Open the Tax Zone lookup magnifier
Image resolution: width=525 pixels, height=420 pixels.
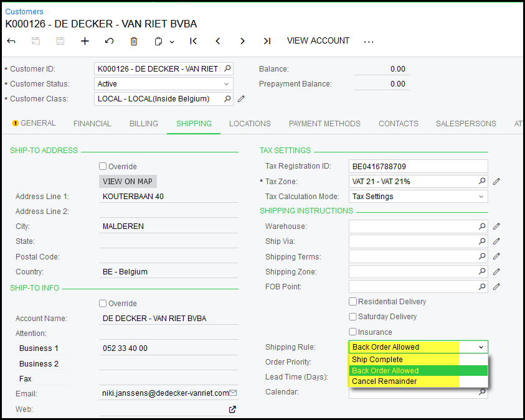tap(481, 182)
